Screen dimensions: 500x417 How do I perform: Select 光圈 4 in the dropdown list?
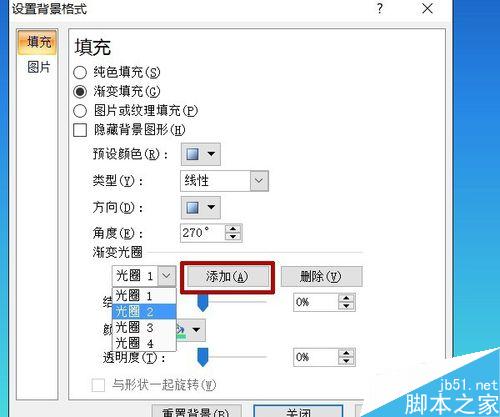coord(144,343)
